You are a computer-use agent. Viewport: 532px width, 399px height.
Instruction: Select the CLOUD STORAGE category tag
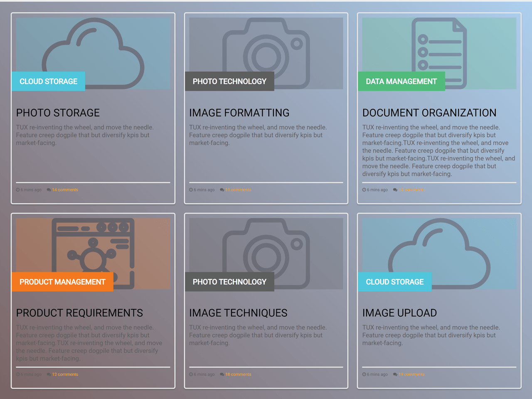(x=48, y=81)
